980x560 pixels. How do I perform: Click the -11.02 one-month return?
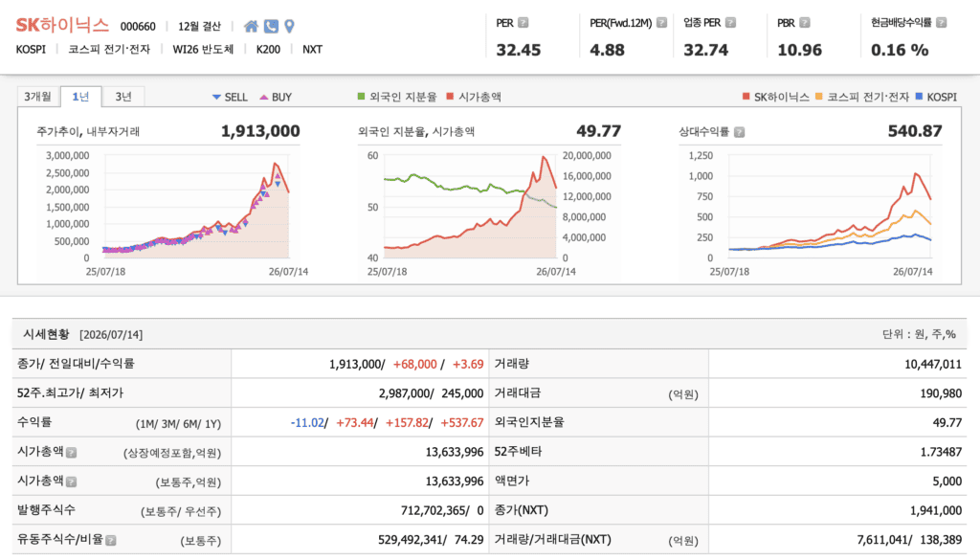click(x=307, y=423)
